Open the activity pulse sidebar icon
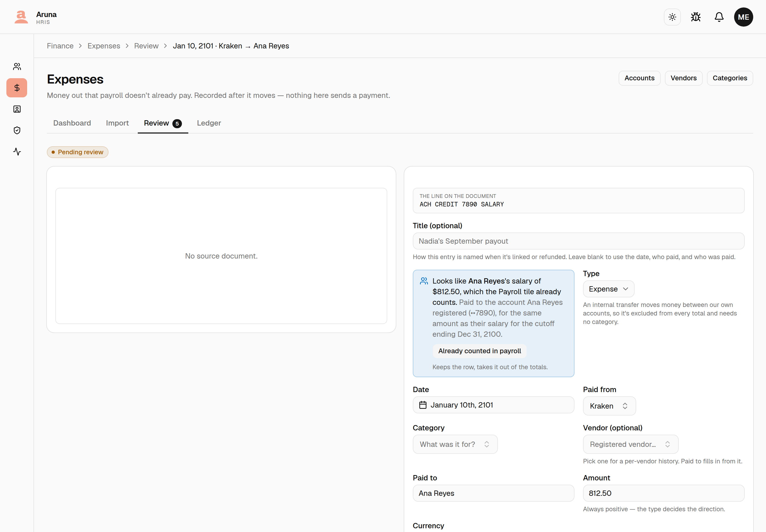The image size is (766, 532). click(x=17, y=152)
